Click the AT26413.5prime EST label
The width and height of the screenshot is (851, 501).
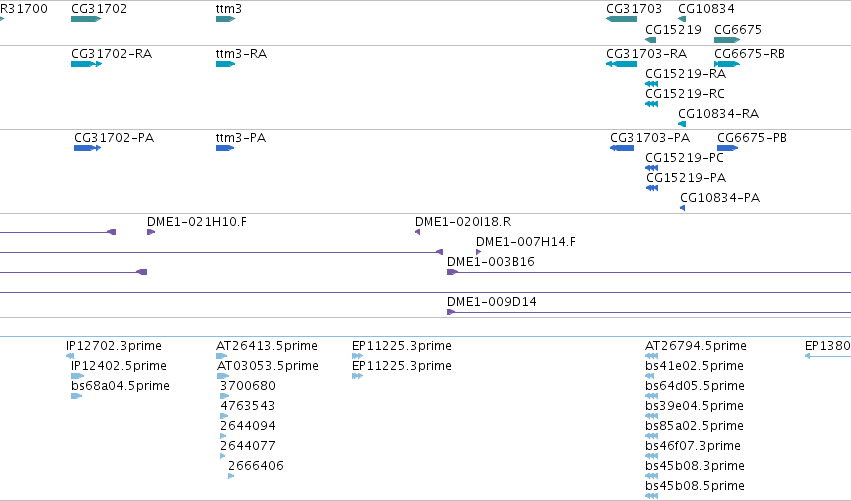[x=267, y=346]
